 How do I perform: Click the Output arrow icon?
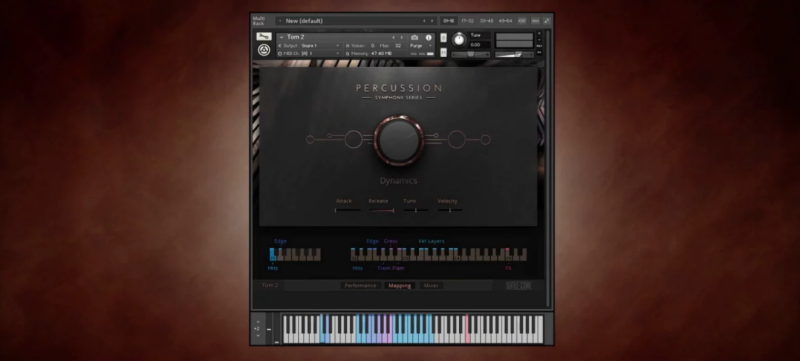coord(280,45)
